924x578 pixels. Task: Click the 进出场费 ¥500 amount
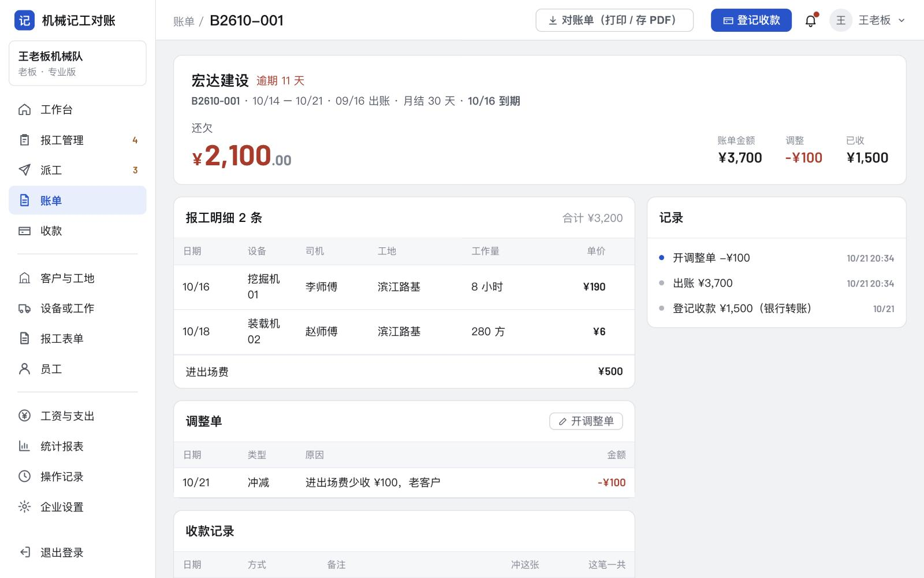point(610,371)
